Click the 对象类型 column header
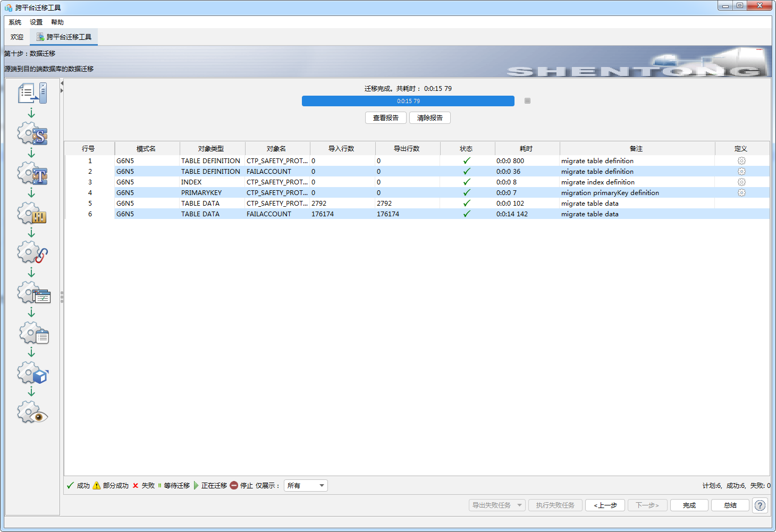The image size is (776, 532). pyautogui.click(x=211, y=149)
